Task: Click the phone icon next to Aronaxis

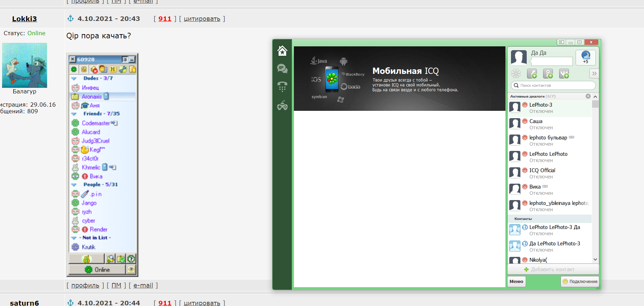Action: click(x=106, y=96)
